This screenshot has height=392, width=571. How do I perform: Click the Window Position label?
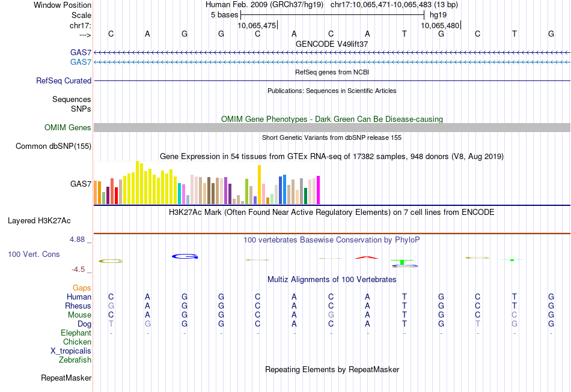pyautogui.click(x=63, y=5)
